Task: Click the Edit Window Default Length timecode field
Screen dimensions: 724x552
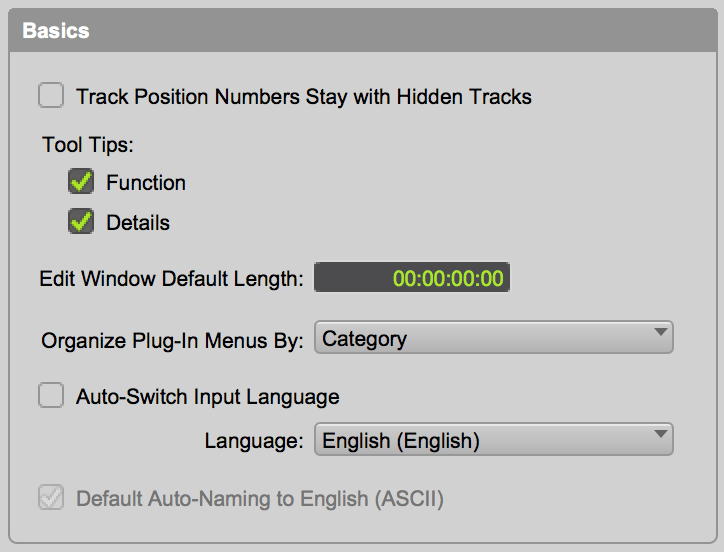Action: (412, 278)
